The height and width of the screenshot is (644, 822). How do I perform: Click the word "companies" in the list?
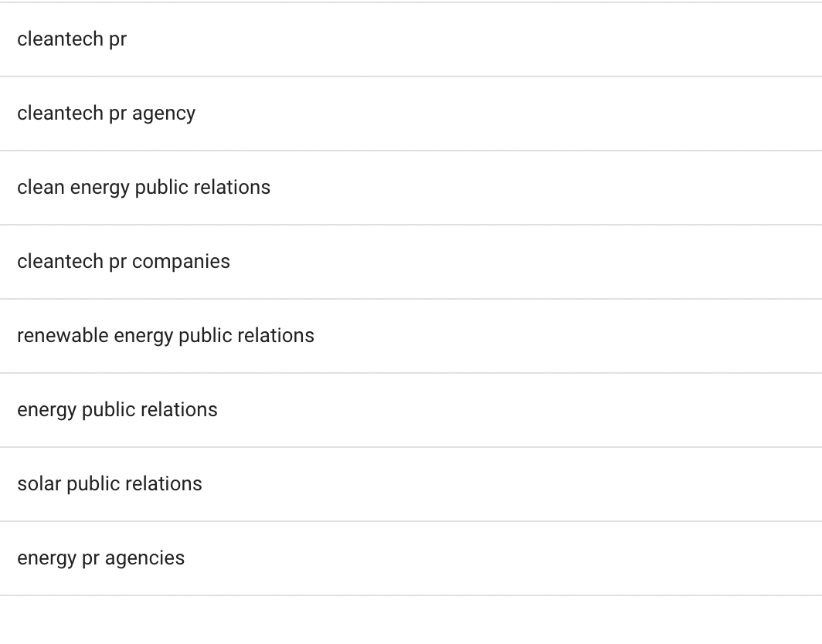point(181,262)
